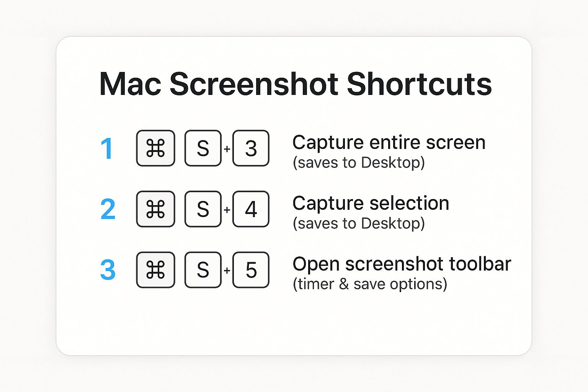
Task: Select the Command key in row 3
Action: tap(155, 270)
